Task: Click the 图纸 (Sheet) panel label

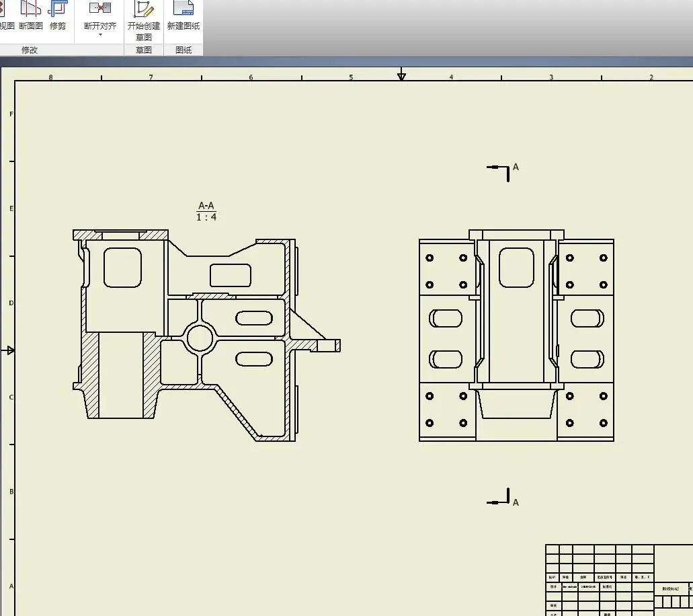Action: 184,50
